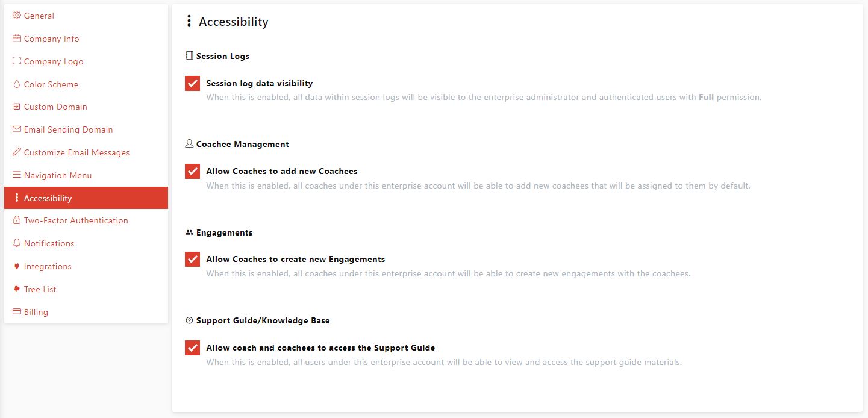Click the droplet icon next to Color Scheme
Screen dimensions: 868x418
click(17, 84)
